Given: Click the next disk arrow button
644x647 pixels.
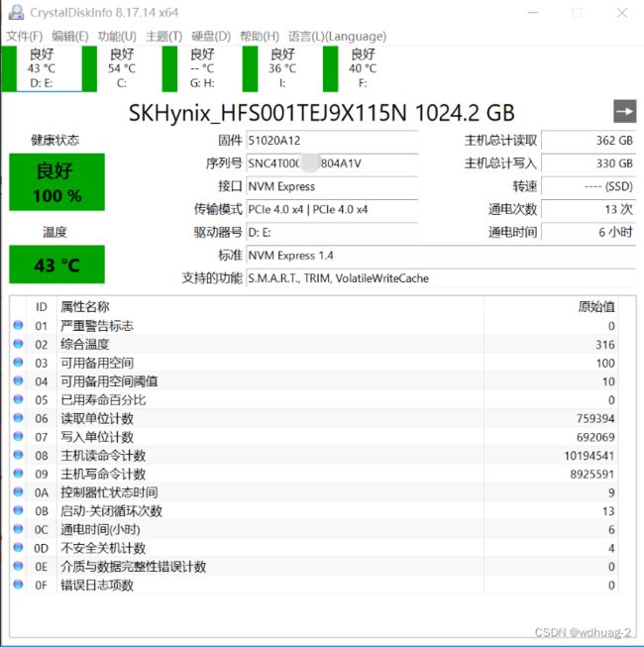Looking at the screenshot, I should pos(624,111).
